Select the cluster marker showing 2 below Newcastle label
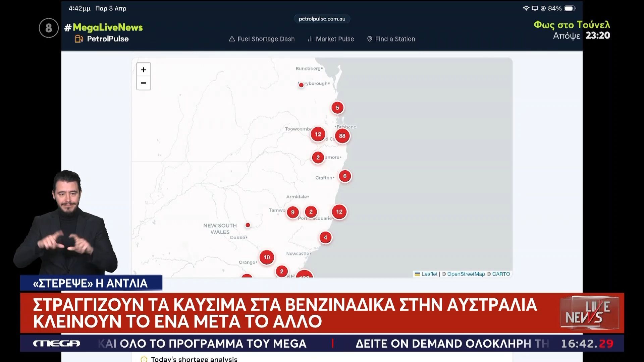 pyautogui.click(x=282, y=271)
